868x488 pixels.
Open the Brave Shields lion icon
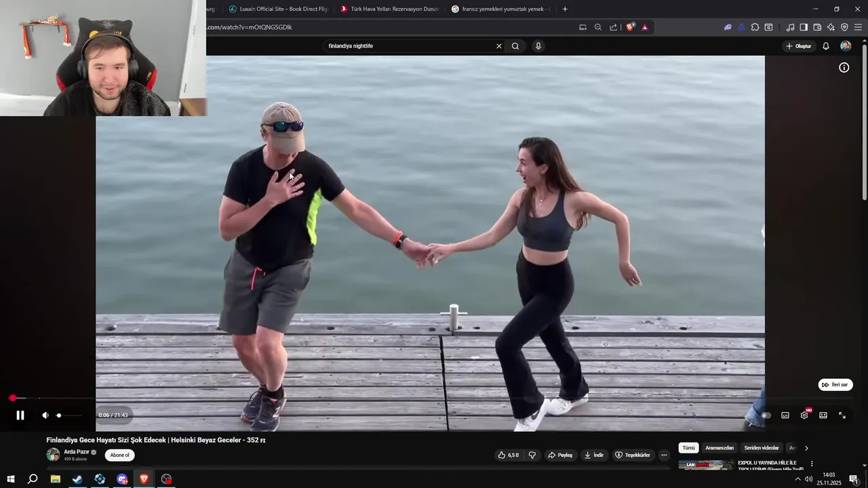pos(630,27)
